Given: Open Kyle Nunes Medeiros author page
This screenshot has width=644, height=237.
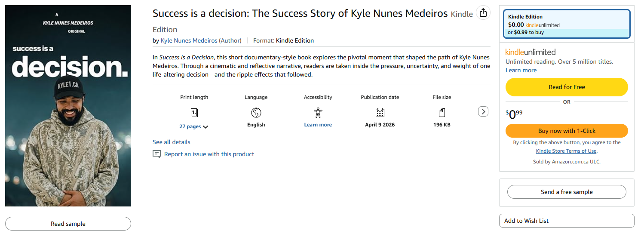Looking at the screenshot, I should click(x=189, y=40).
